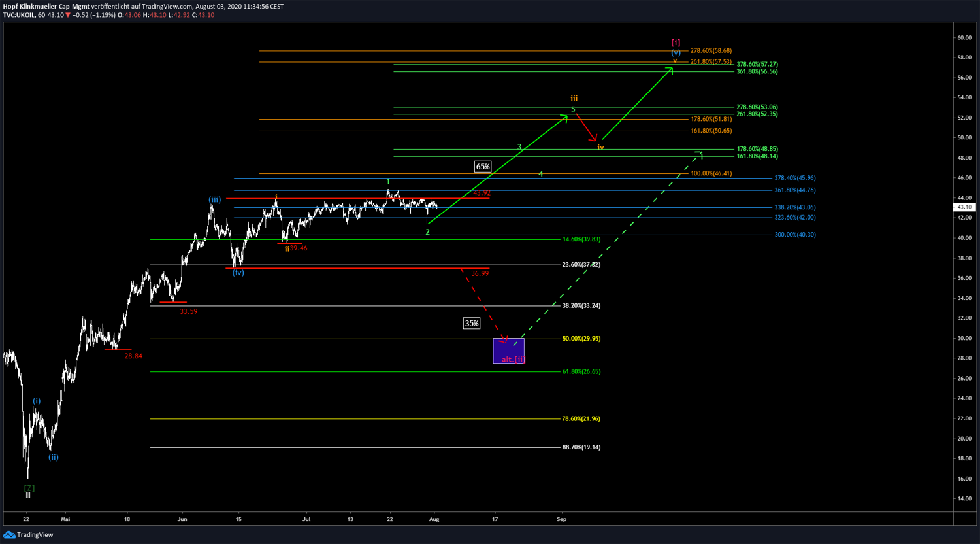Viewport: 980px width, 544px height.
Task: Click the 361.80%(56.56) Fibonacci label
Action: [x=757, y=71]
